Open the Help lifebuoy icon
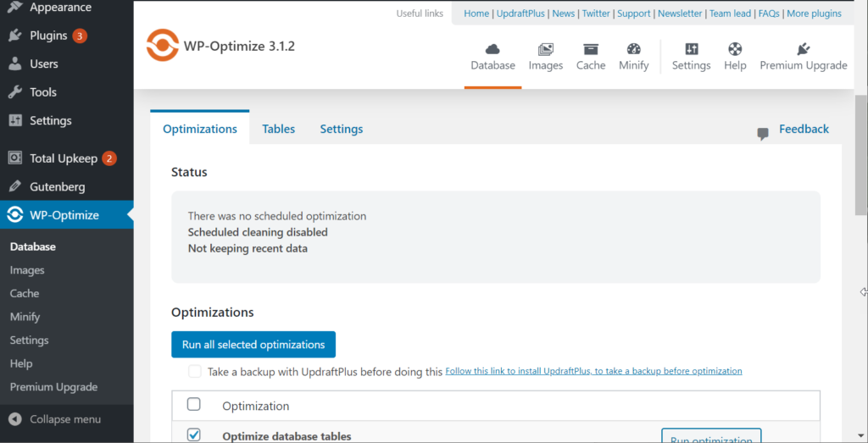 tap(735, 50)
